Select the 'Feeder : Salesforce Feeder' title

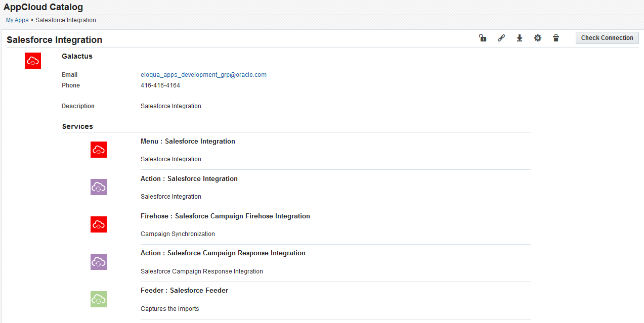click(184, 291)
